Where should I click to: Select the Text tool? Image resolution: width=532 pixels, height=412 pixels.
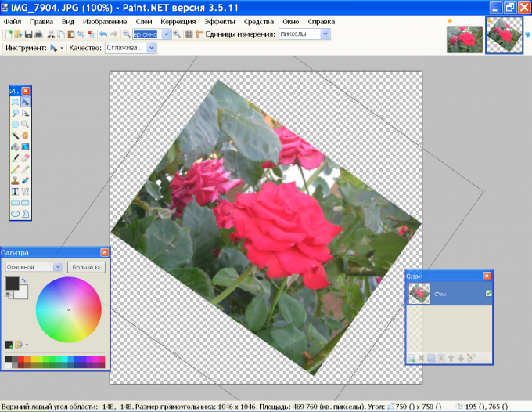click(15, 192)
